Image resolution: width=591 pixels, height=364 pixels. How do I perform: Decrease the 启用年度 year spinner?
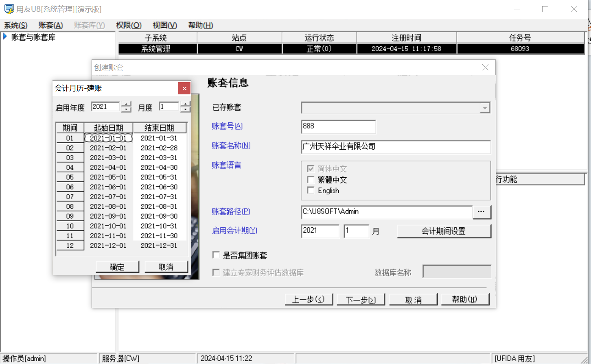126,109
